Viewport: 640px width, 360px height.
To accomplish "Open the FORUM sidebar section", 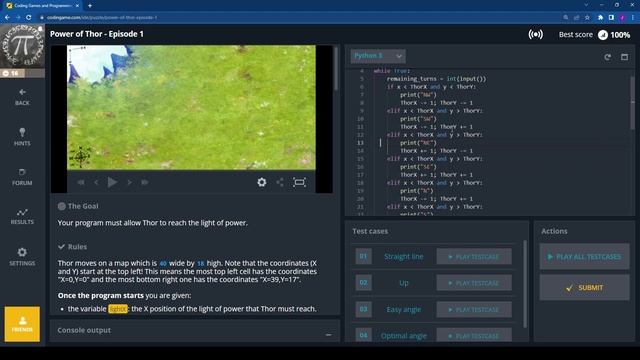I will [22, 177].
